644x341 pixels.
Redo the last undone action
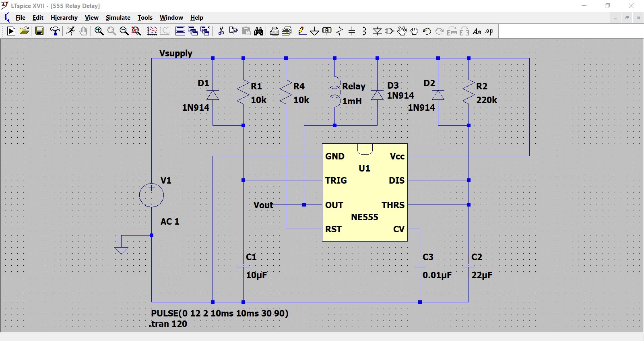click(440, 31)
